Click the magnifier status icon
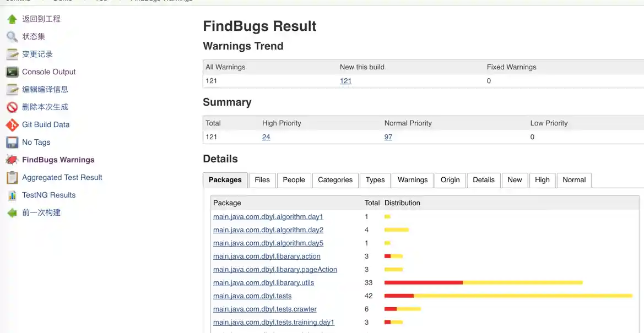 click(x=12, y=37)
